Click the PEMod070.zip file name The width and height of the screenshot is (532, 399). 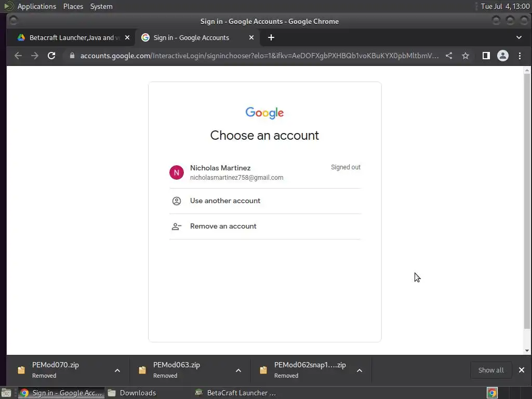[56, 365]
